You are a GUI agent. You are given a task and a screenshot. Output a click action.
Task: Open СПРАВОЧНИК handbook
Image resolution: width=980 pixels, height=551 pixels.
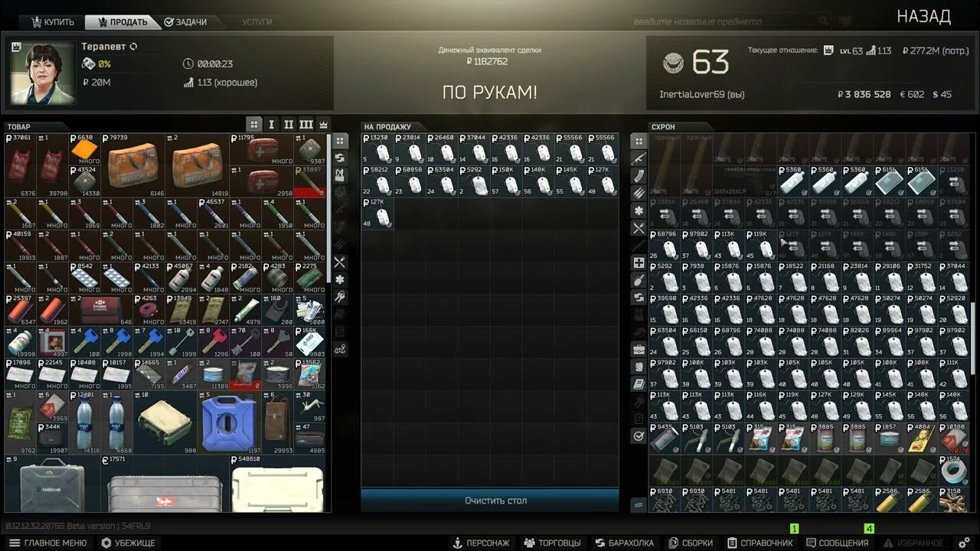[759, 543]
